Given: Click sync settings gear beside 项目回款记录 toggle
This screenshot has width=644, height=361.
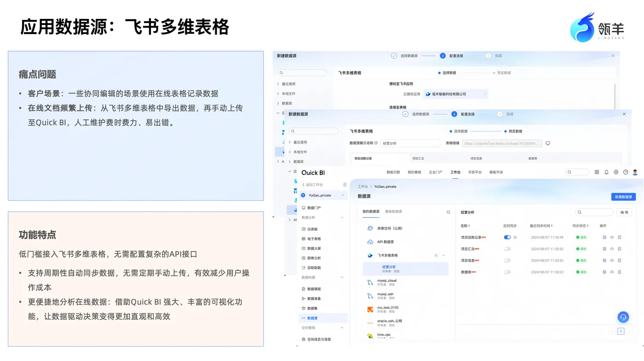Looking at the screenshot, I should click(x=515, y=238).
